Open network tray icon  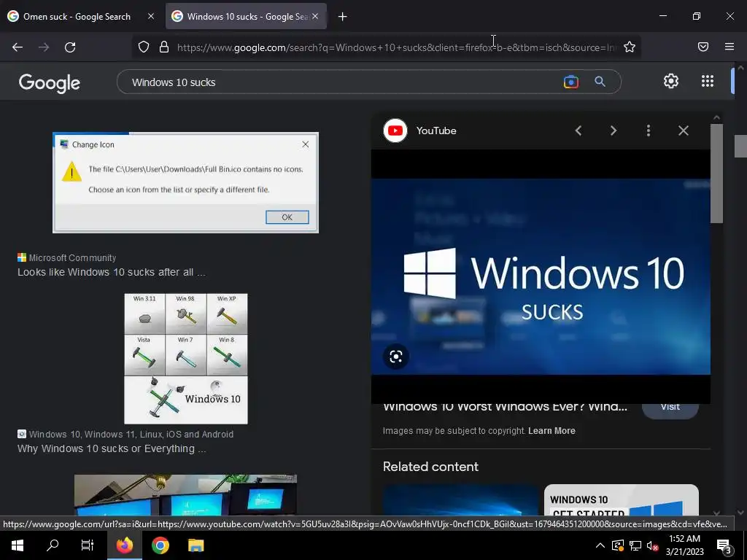pos(635,545)
